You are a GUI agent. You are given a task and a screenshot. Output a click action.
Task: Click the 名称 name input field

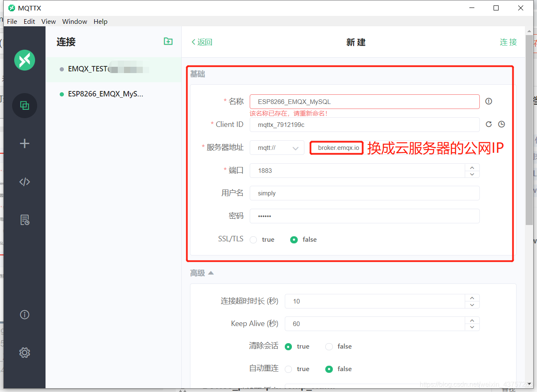coord(365,101)
